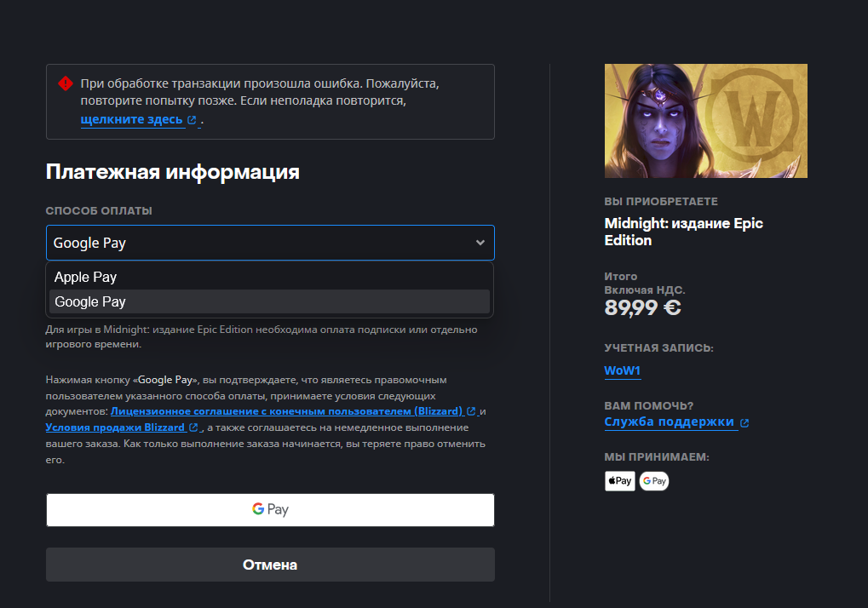
Task: Open the WoW1 account link
Action: (622, 370)
